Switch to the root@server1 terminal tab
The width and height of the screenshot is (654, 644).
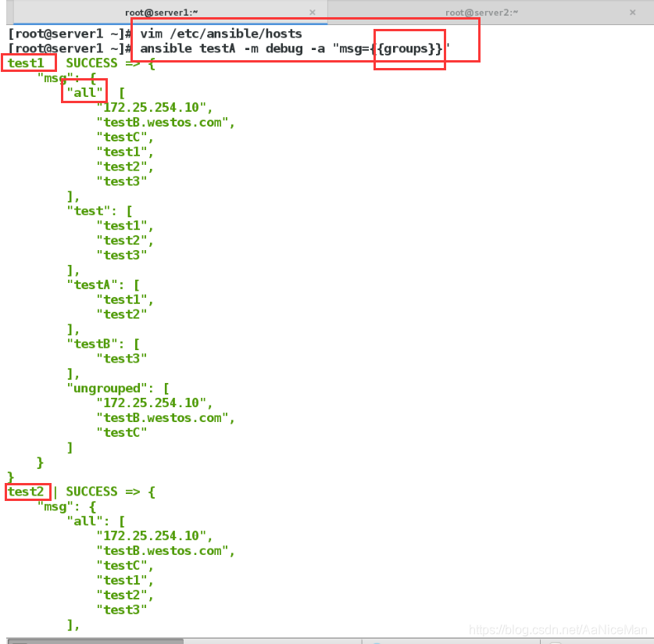pos(162,13)
